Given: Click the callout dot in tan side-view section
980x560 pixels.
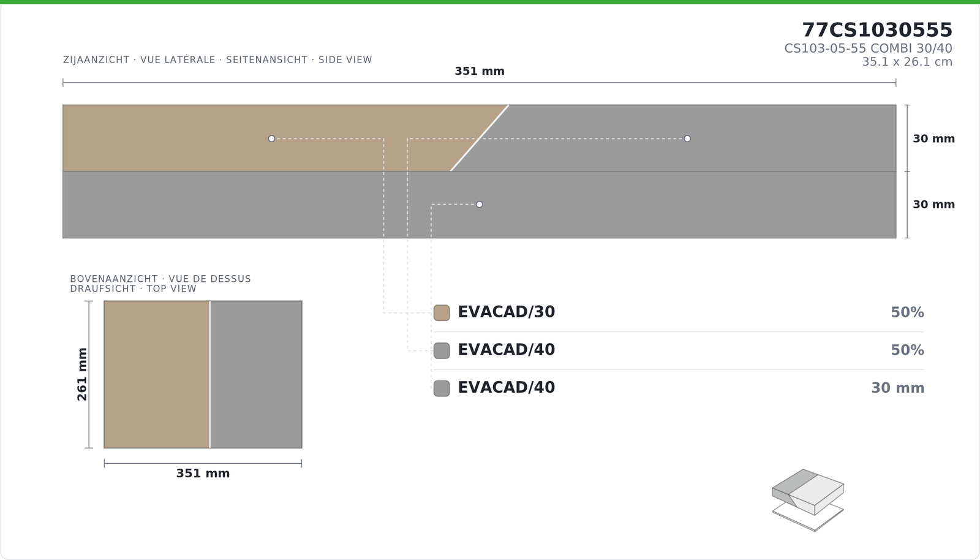Looking at the screenshot, I should tap(271, 138).
